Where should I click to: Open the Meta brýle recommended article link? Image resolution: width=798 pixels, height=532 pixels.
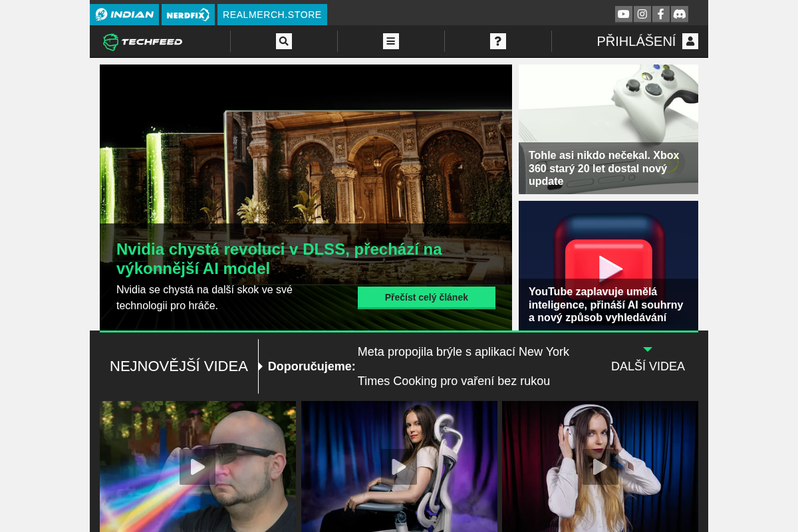(x=464, y=366)
